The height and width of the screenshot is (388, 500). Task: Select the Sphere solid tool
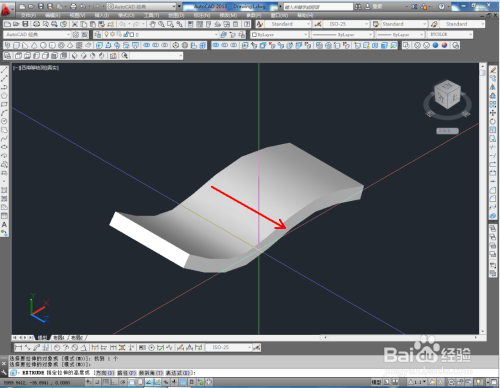[x=43, y=45]
